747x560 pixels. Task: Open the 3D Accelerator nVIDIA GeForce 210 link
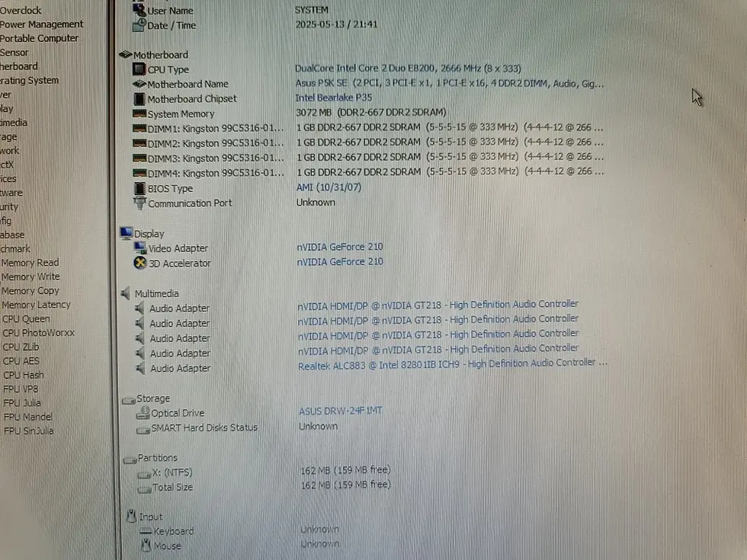340,261
